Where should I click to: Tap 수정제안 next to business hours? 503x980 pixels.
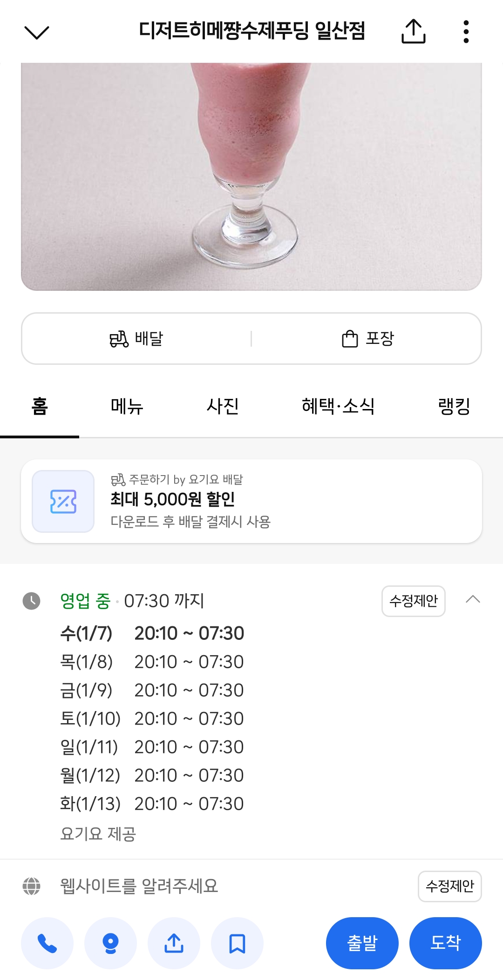(413, 601)
